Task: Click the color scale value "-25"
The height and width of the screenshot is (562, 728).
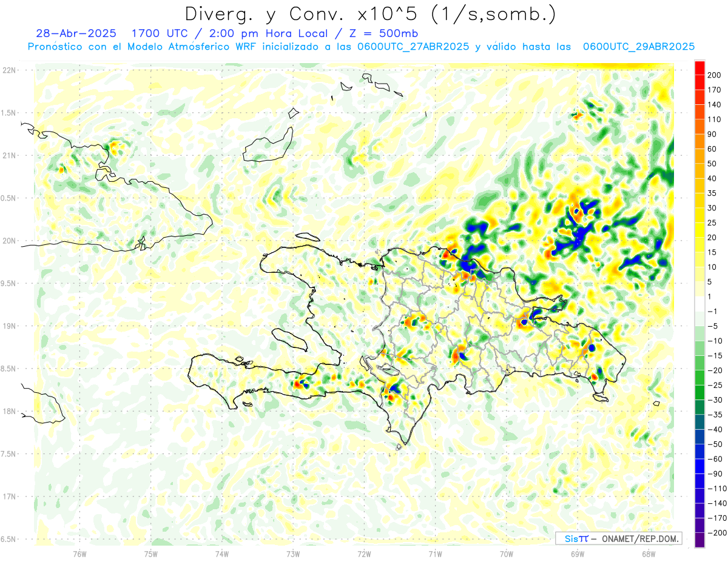Action: (x=715, y=385)
